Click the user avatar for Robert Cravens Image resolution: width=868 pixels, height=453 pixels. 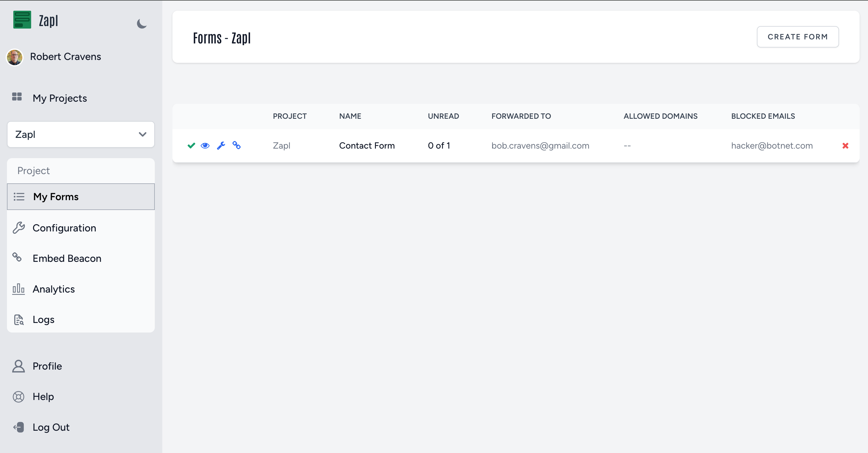coord(14,56)
